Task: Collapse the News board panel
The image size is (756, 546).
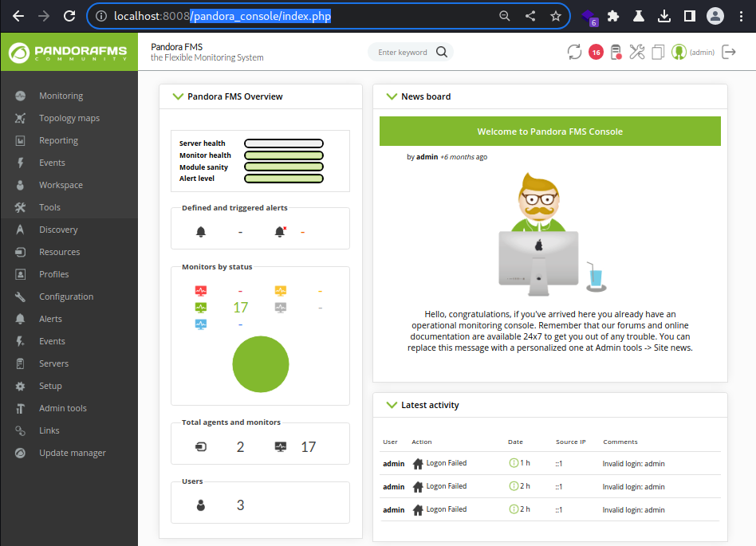Action: click(392, 96)
